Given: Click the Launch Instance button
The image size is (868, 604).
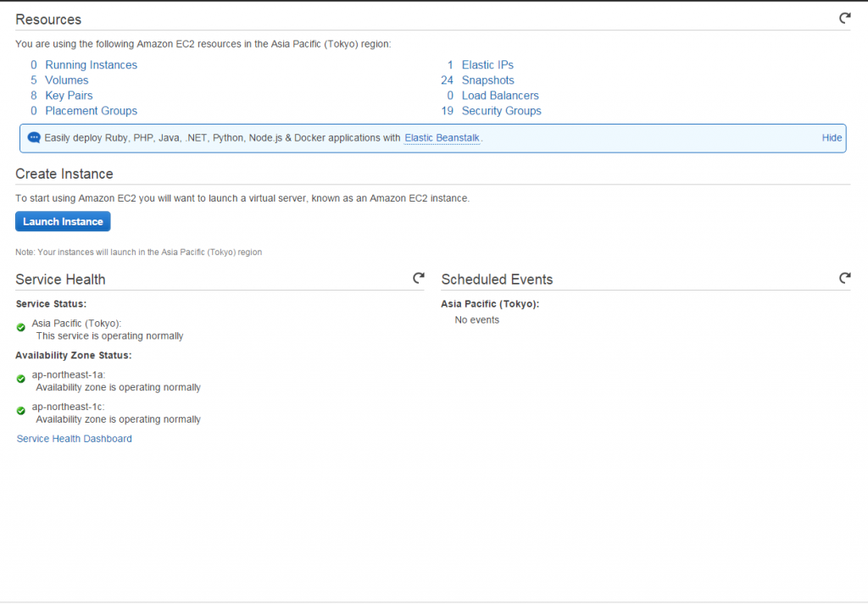Looking at the screenshot, I should [63, 221].
